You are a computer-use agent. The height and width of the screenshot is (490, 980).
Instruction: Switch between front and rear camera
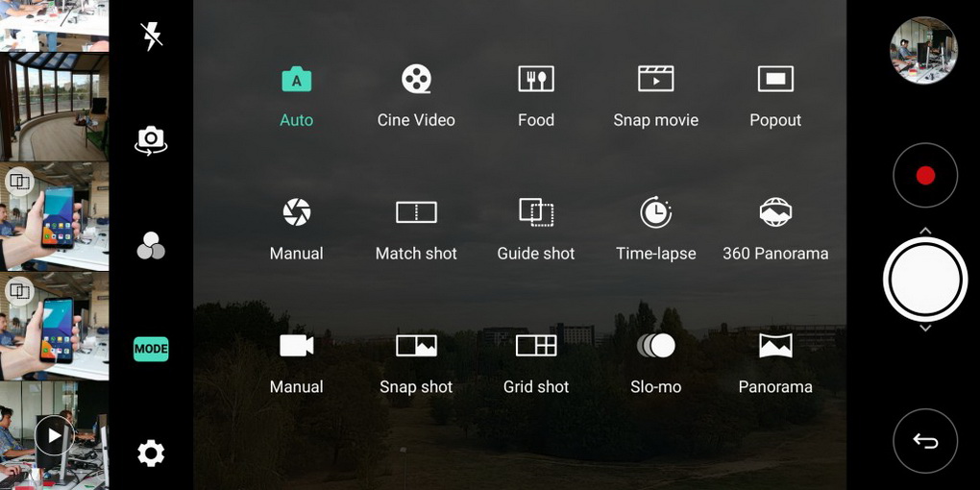coord(151,140)
